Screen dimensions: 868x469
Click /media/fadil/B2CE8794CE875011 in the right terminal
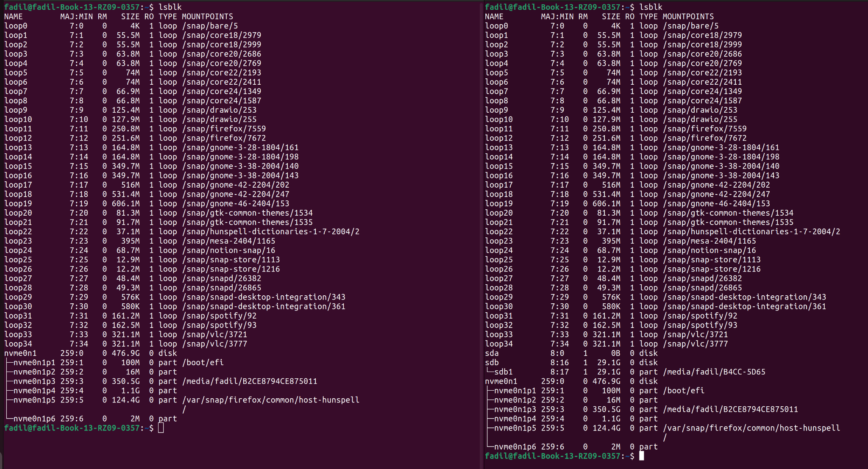pyautogui.click(x=731, y=409)
